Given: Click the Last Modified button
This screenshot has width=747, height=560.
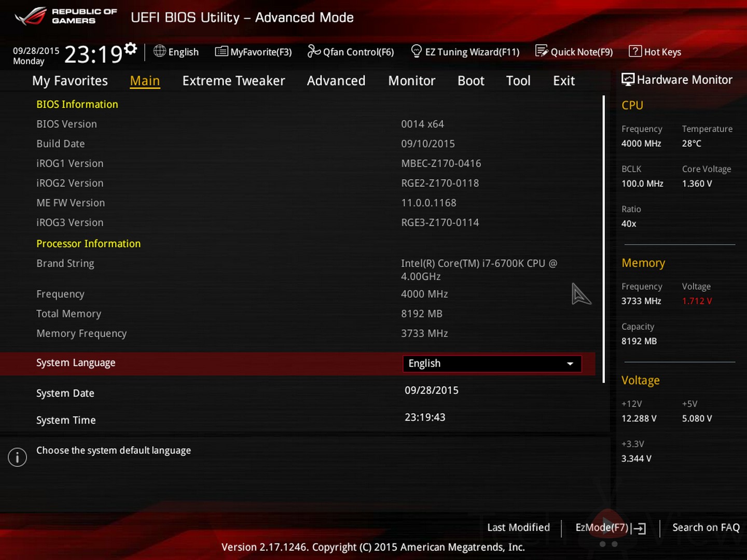Looking at the screenshot, I should (x=518, y=527).
